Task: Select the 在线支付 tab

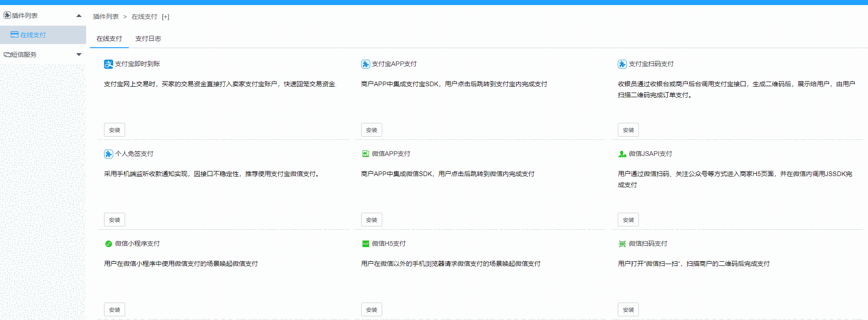Action: [109, 39]
